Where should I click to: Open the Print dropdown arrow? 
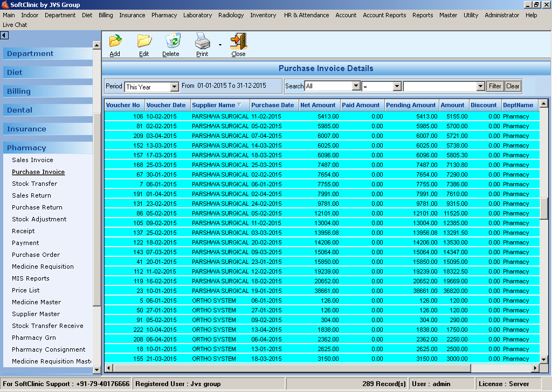220,45
